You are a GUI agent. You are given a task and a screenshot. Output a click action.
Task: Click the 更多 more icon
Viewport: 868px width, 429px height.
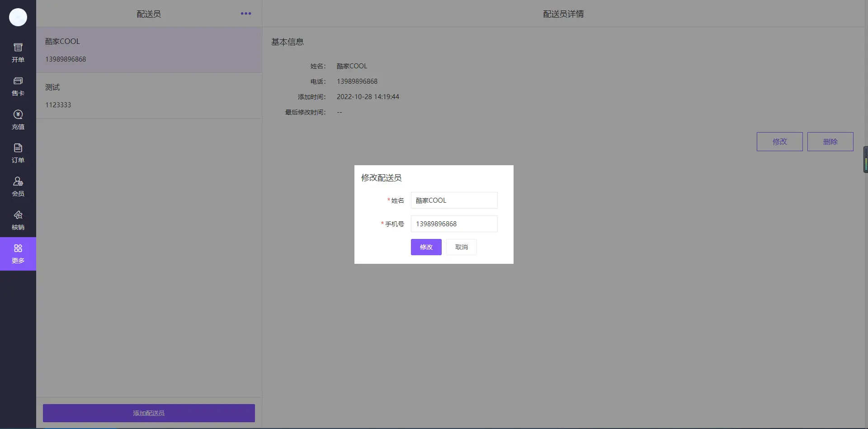[18, 253]
